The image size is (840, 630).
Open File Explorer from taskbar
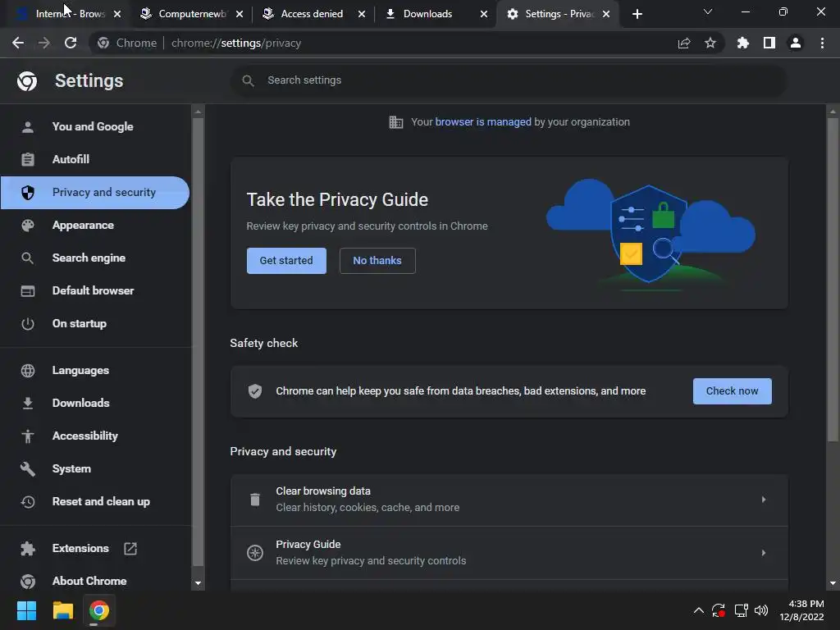click(62, 610)
